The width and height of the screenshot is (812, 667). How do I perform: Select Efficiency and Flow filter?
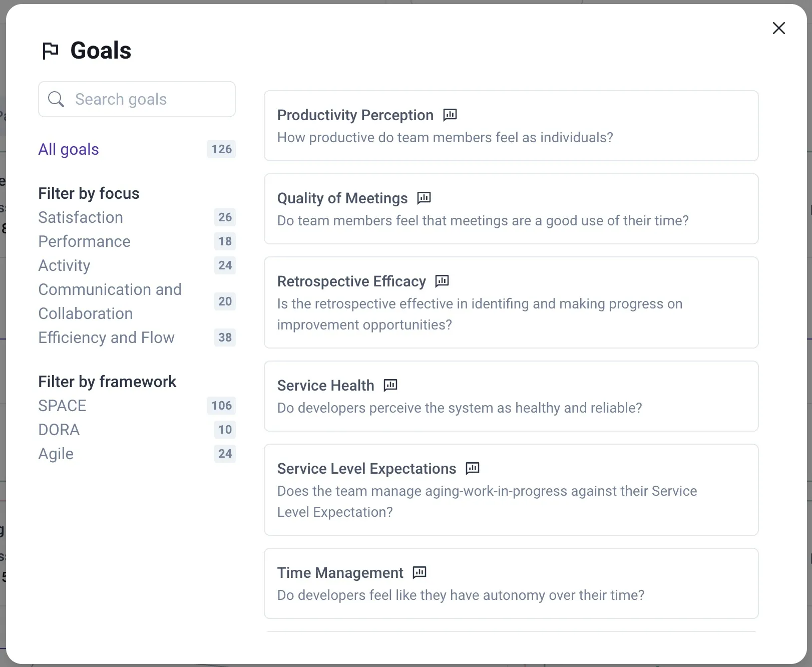click(106, 338)
